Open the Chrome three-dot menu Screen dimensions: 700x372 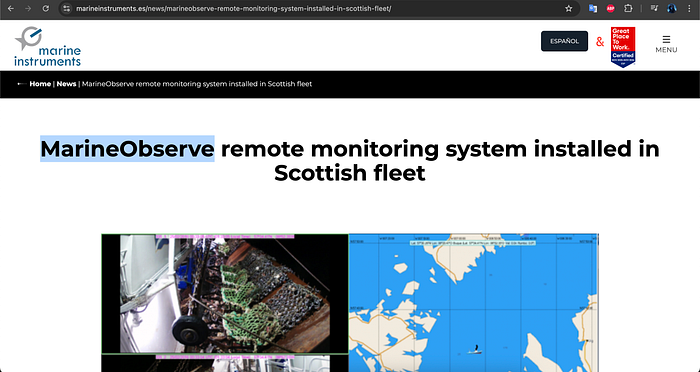689,8
